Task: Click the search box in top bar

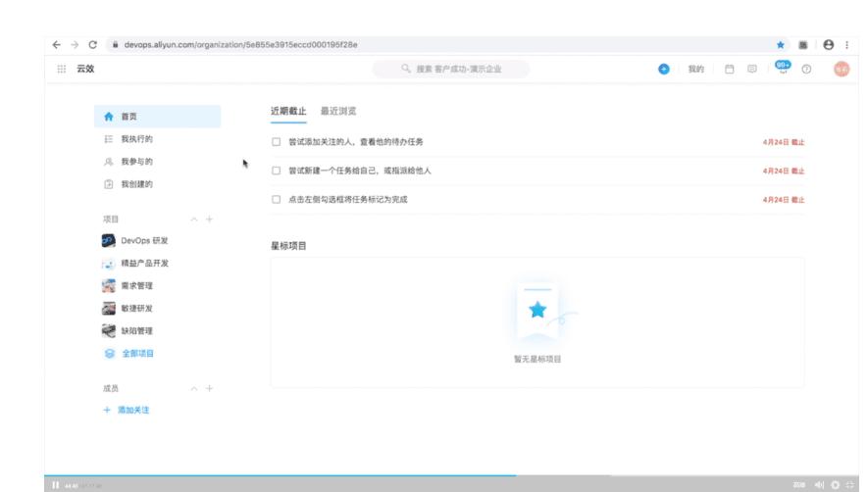Action: tap(451, 70)
